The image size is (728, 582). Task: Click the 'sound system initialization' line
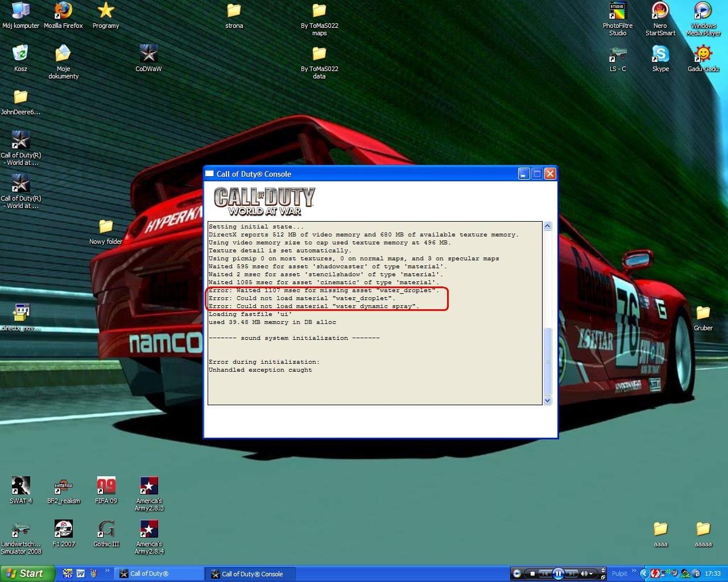click(x=294, y=338)
